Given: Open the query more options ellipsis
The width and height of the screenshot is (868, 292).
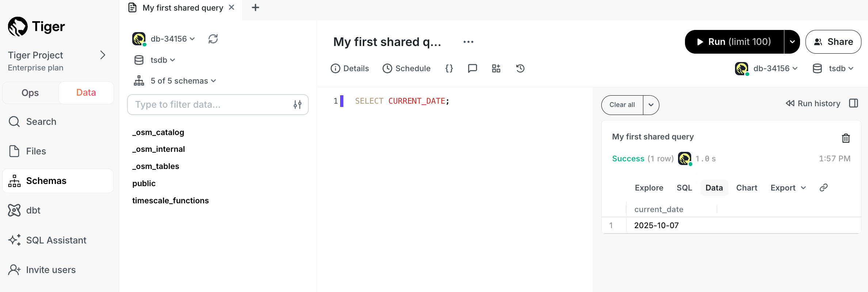Looking at the screenshot, I should click(468, 42).
